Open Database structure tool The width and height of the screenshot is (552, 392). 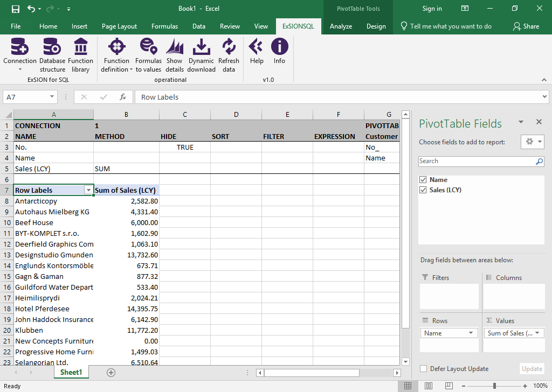click(52, 55)
